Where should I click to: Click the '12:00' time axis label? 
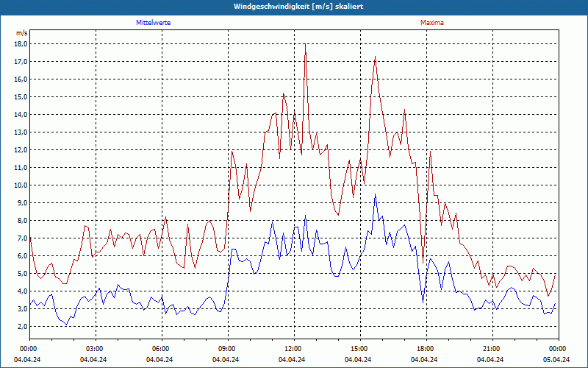pos(294,349)
